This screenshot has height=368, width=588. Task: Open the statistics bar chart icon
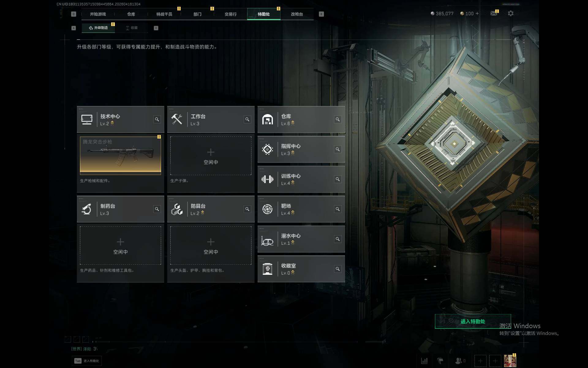pos(424,361)
